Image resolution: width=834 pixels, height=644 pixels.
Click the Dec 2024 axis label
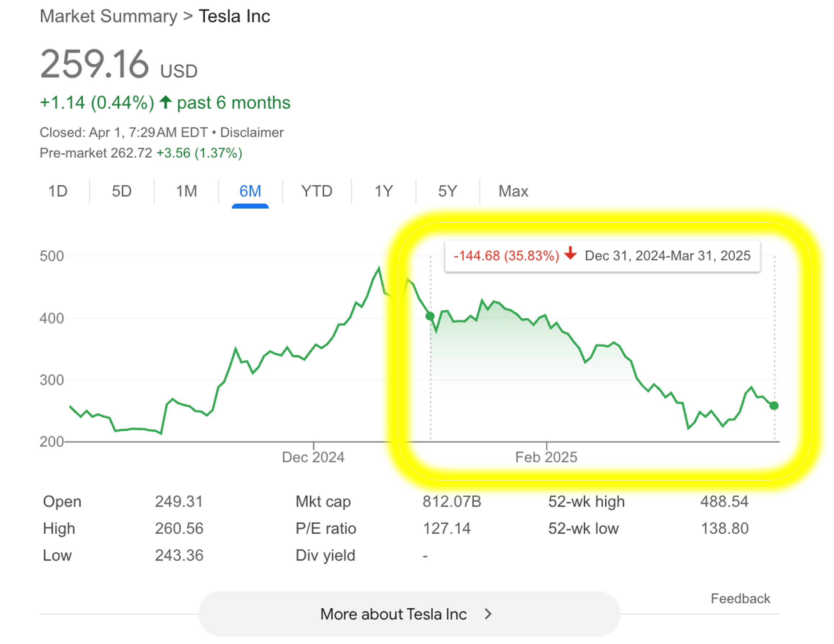pyautogui.click(x=313, y=457)
